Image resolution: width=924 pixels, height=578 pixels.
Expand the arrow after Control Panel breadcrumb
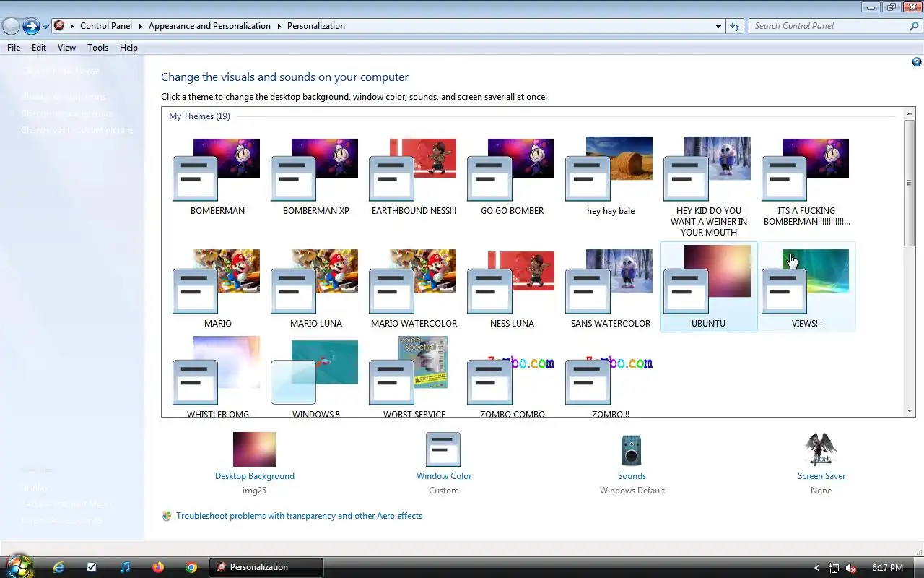140,26
